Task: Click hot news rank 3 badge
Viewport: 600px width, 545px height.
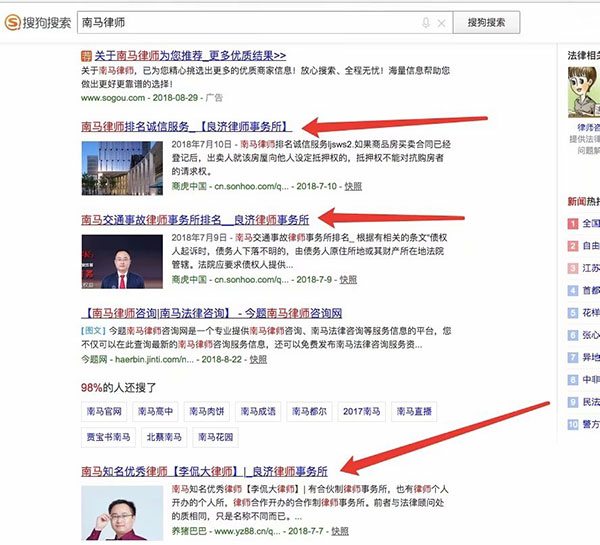Action: [572, 268]
